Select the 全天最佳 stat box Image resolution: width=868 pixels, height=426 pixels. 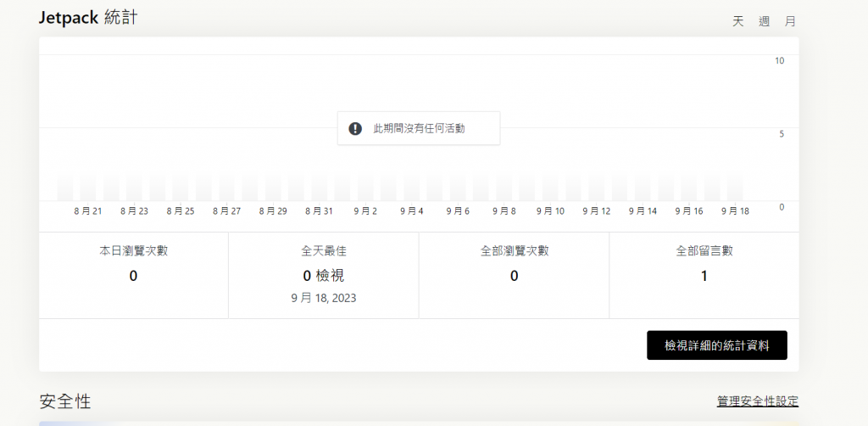(324, 275)
